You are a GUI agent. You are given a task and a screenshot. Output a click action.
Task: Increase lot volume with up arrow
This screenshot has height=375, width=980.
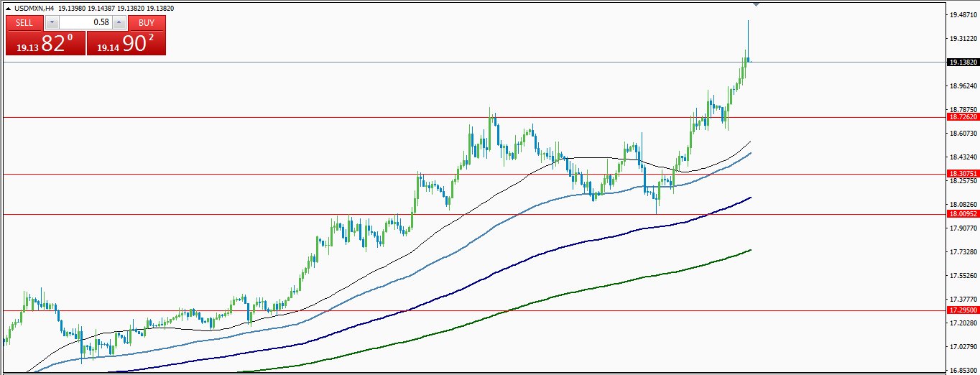(x=119, y=22)
